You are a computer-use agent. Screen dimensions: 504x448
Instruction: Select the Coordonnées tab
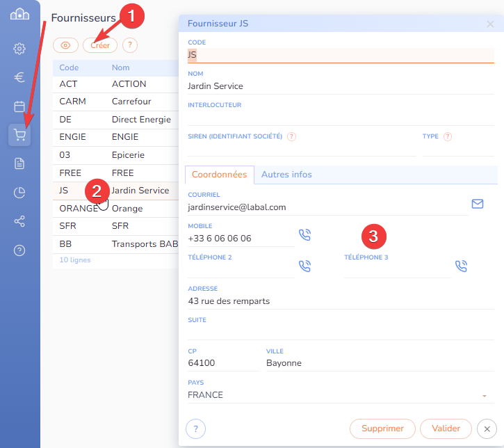pyautogui.click(x=219, y=175)
